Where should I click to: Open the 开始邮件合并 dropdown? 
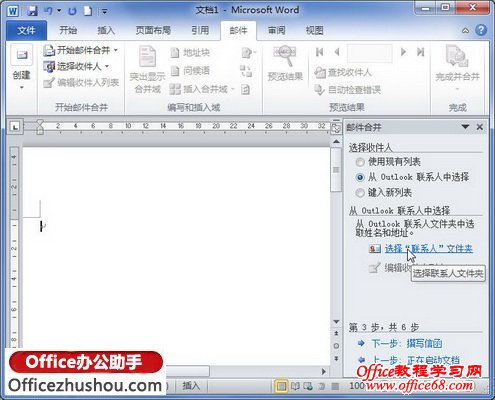tap(81, 50)
